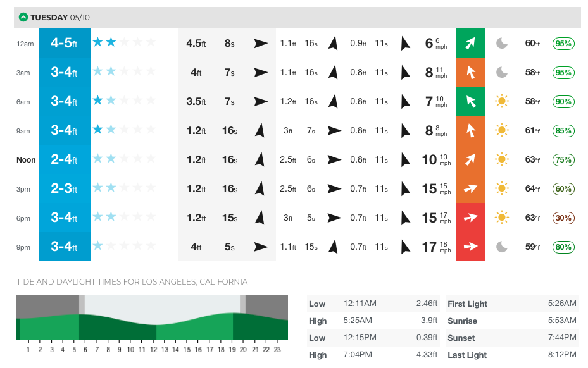Image resolution: width=588 pixels, height=368 pixels.
Task: Click the 12am 95% probability badge
Action: coord(563,44)
